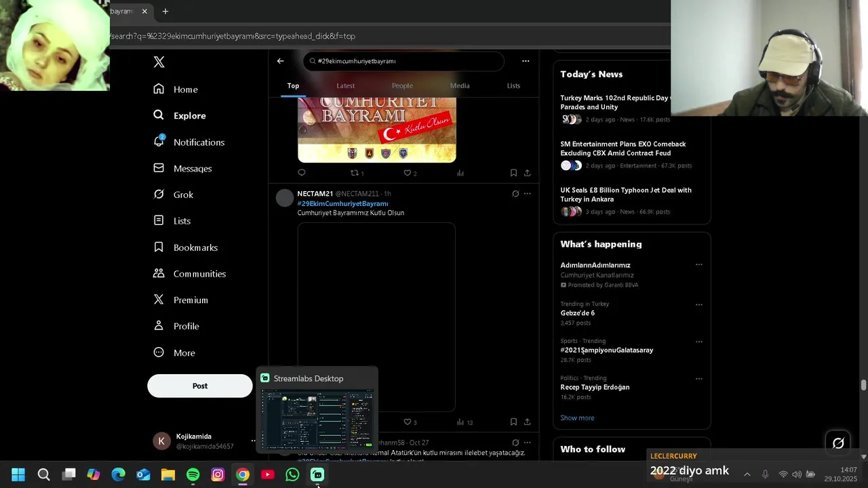Bookmark the NECTAM21 post
Screen dimensions: 868x488
click(x=513, y=422)
